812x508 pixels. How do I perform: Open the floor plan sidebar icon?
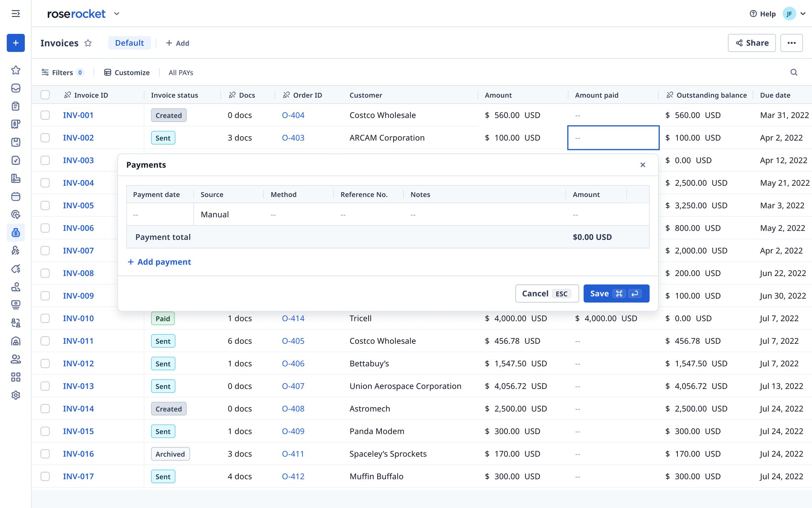tap(16, 178)
